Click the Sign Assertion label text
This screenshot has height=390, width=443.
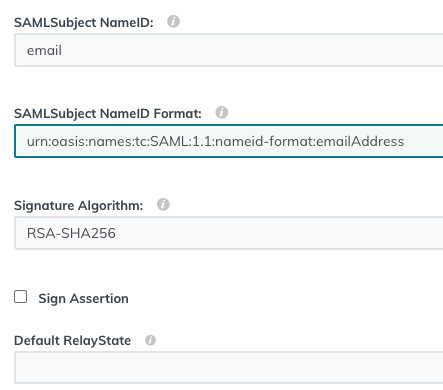click(x=83, y=299)
